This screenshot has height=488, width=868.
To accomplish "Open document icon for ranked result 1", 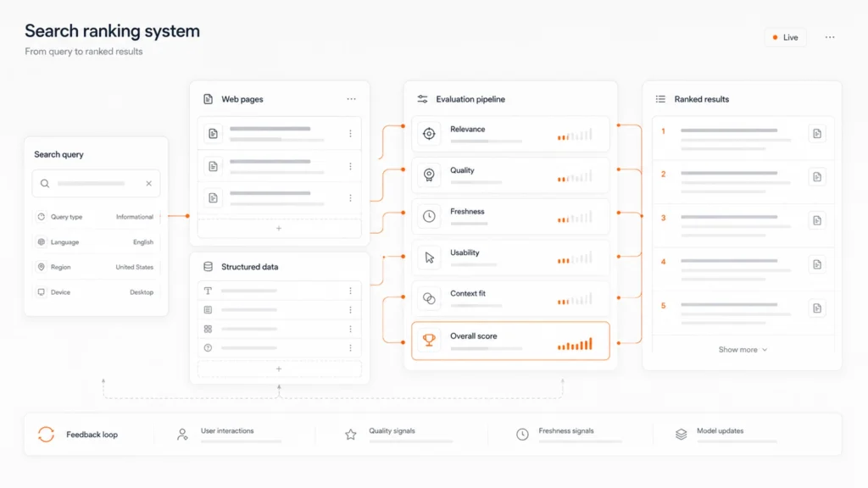I will point(817,133).
